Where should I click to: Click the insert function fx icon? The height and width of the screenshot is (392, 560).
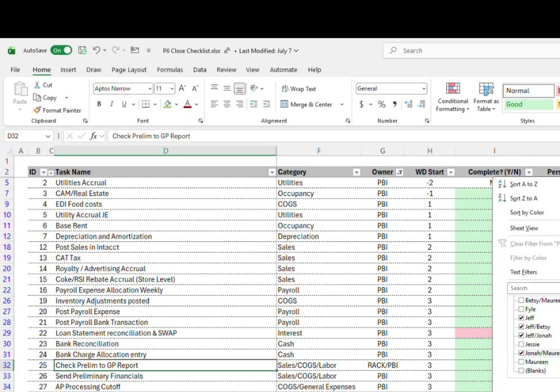coord(94,136)
